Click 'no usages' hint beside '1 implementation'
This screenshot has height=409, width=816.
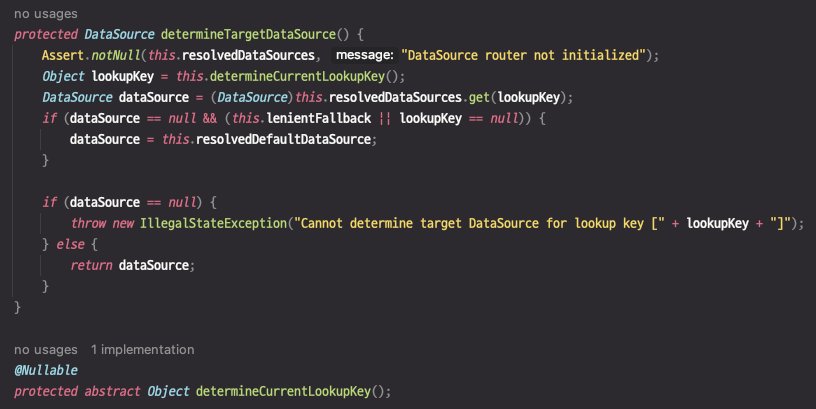[x=46, y=350]
